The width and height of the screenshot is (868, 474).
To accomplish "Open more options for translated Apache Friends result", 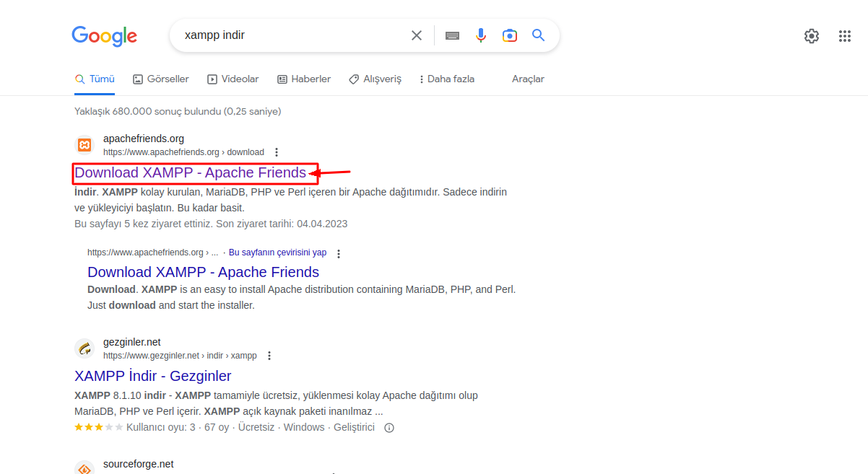I will pos(339,253).
